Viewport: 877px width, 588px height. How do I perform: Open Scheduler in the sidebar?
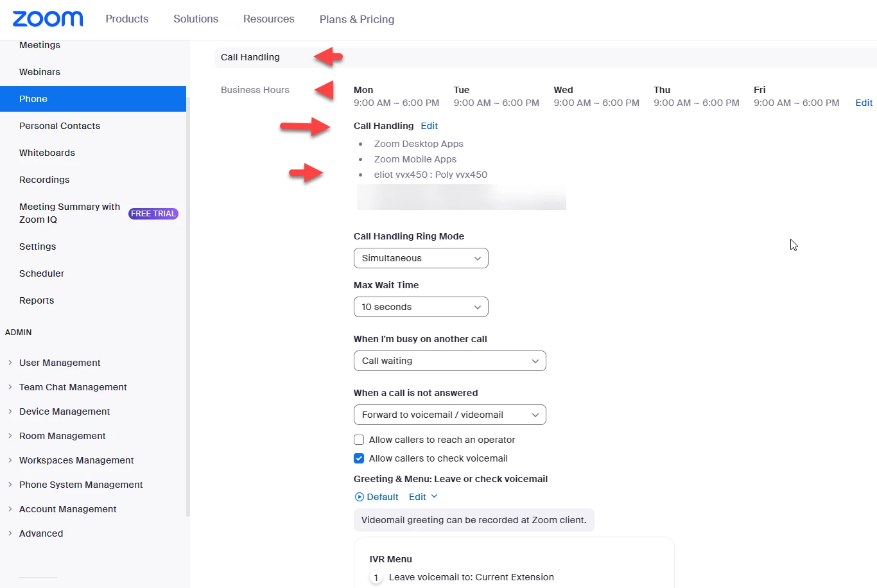point(42,273)
